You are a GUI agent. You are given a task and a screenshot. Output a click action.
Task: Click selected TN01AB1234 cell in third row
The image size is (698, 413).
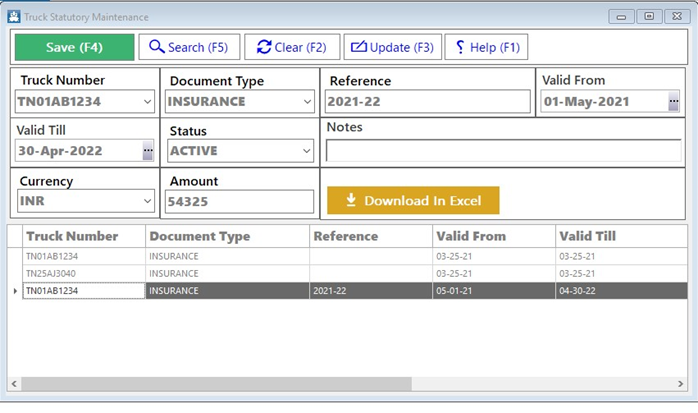click(84, 291)
